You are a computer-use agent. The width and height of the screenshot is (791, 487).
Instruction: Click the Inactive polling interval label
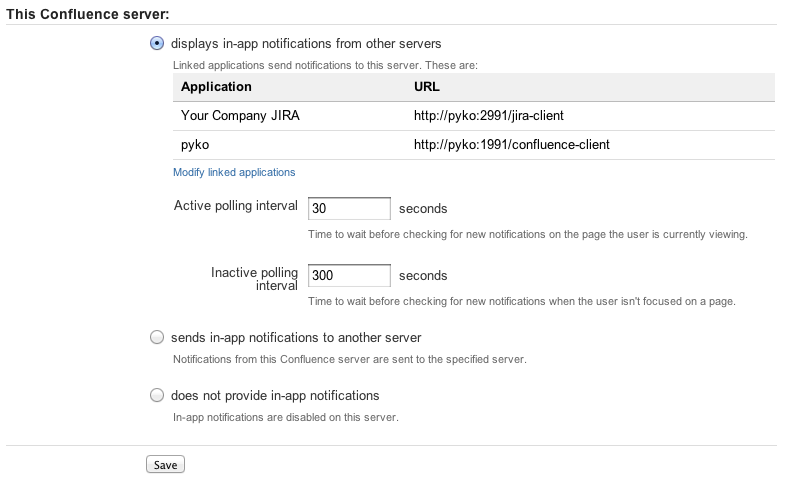pos(254,279)
